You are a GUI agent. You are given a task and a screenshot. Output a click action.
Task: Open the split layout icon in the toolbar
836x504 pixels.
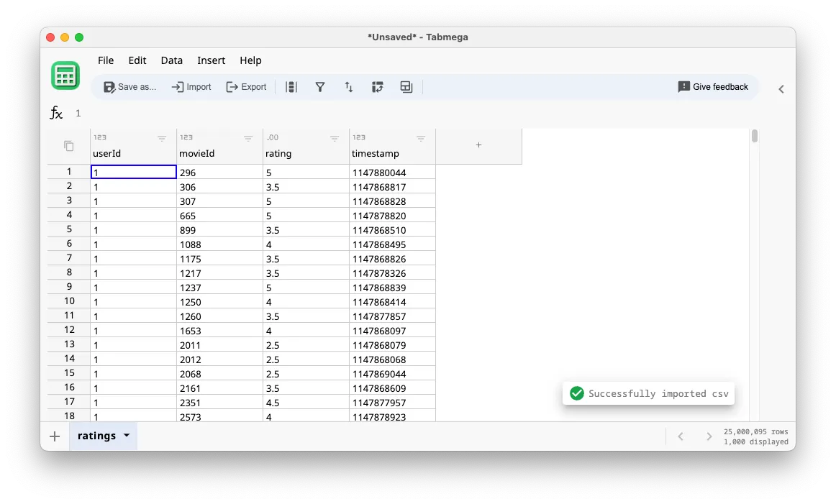[406, 86]
